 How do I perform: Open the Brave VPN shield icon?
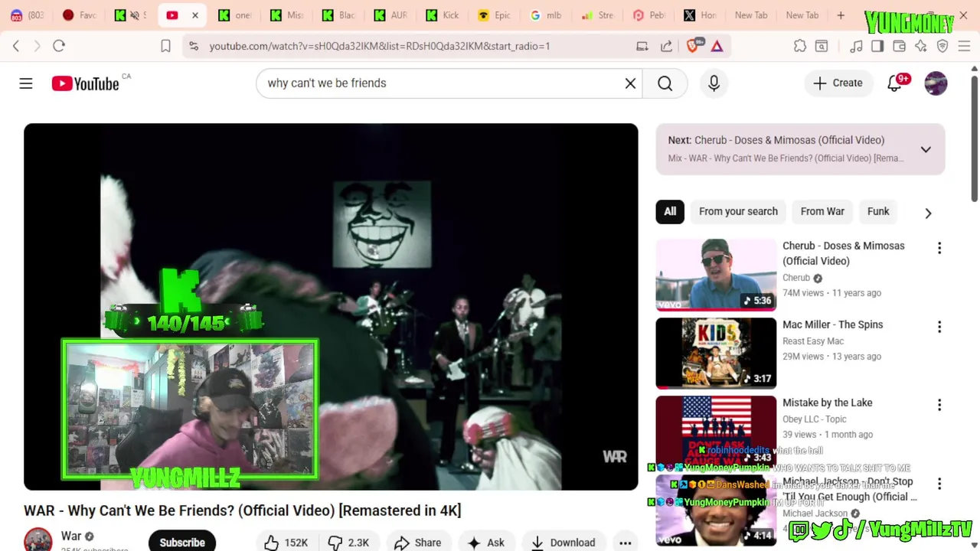pos(942,46)
